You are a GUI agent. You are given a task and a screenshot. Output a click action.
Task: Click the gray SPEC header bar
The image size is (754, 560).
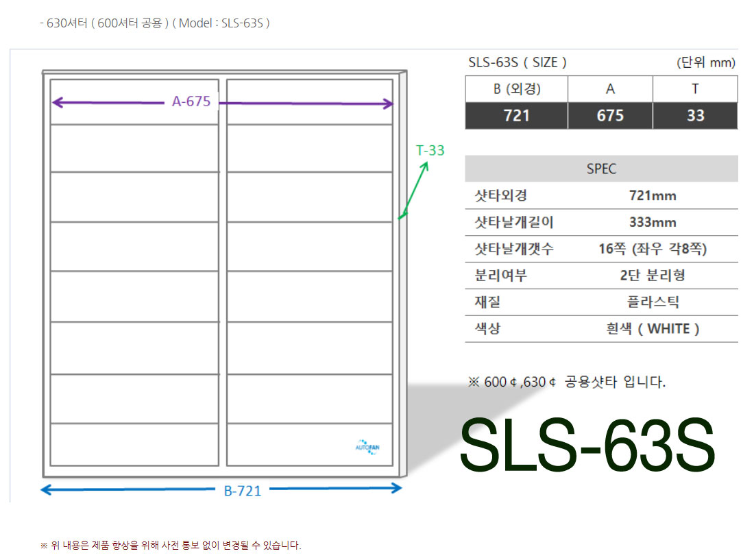click(x=601, y=169)
